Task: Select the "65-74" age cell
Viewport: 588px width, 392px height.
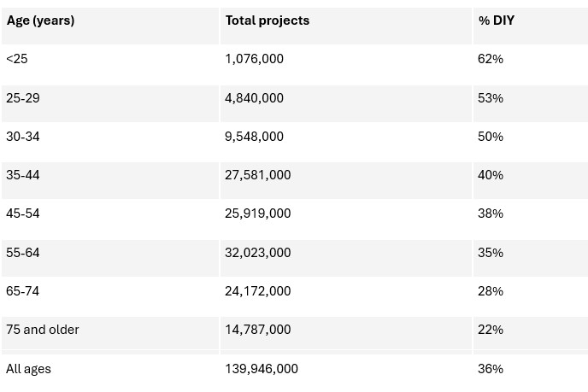Action: coord(23,291)
